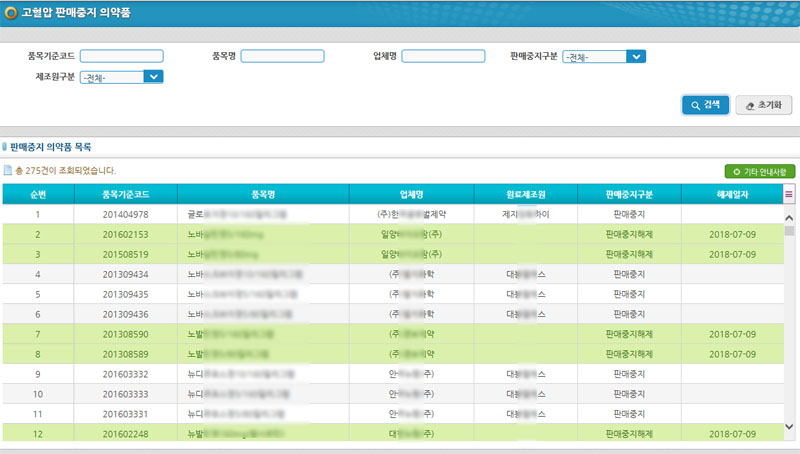The image size is (800, 454).
Task: Select the 업체명 text box
Action: pyautogui.click(x=443, y=57)
